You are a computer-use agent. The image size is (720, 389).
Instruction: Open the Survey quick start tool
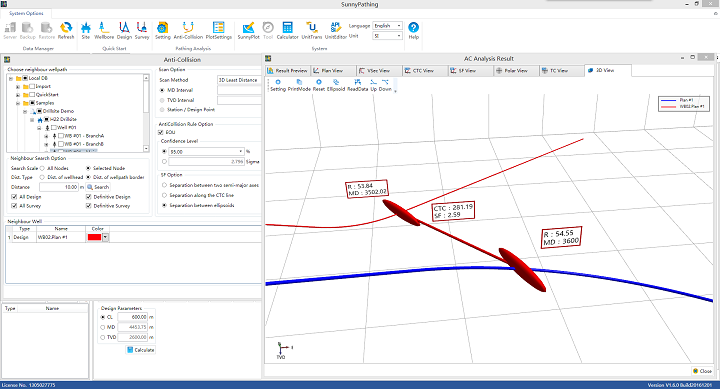click(x=142, y=31)
